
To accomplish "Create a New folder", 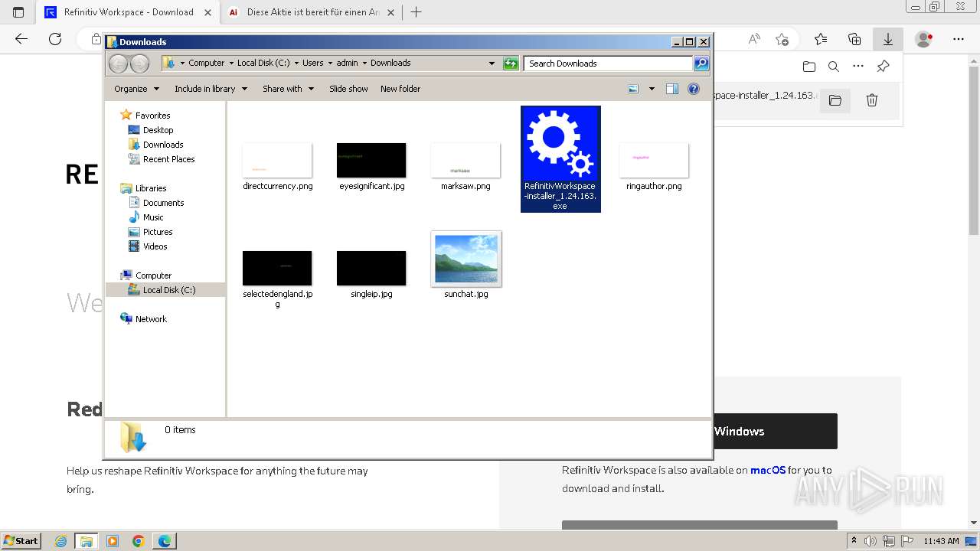I will click(x=400, y=89).
